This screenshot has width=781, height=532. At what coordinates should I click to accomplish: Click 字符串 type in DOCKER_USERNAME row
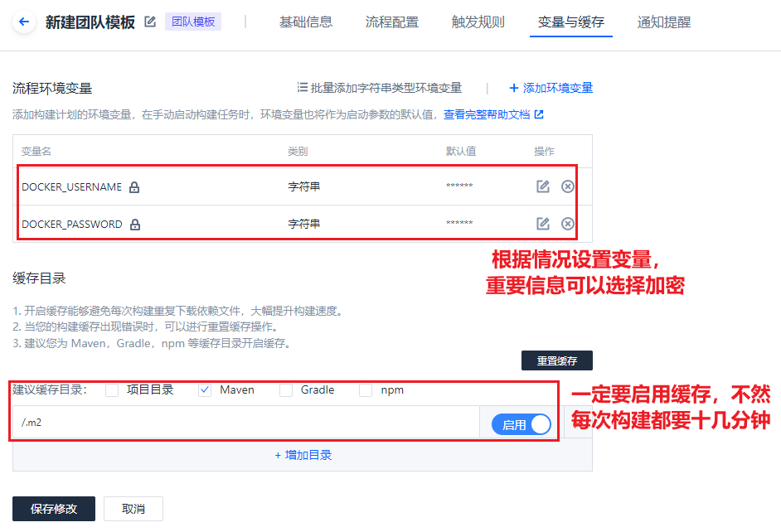tap(303, 186)
